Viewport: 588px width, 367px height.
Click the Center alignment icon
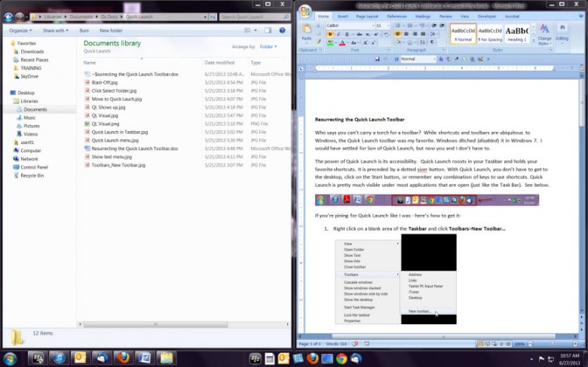tap(406, 34)
